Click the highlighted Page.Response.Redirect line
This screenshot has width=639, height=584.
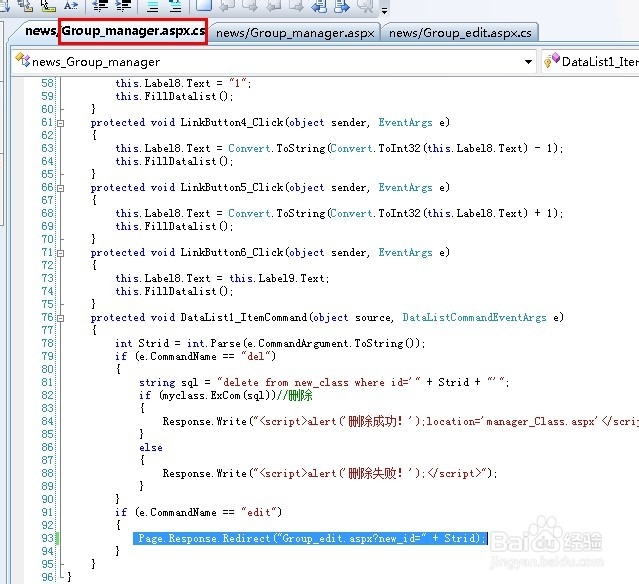(x=310, y=538)
